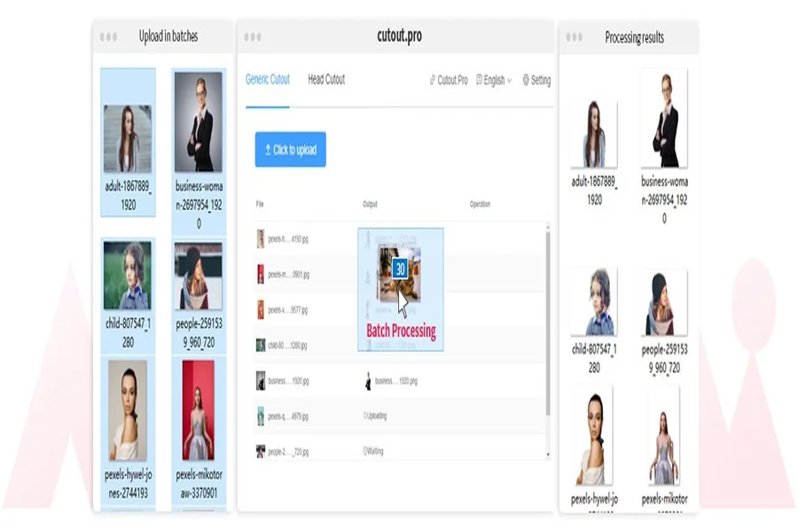Click the upload arrow icon on the blue button
The image size is (798, 532).
(266, 149)
